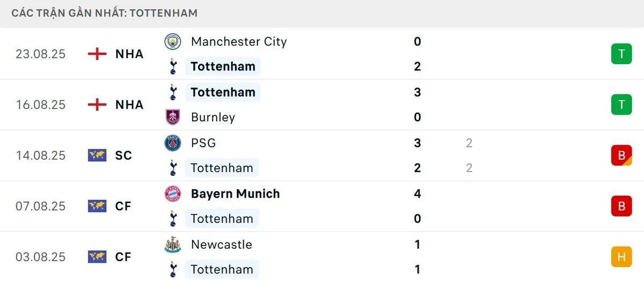
Task: Click Tottenham crest in the Burnley match
Action: (x=173, y=92)
